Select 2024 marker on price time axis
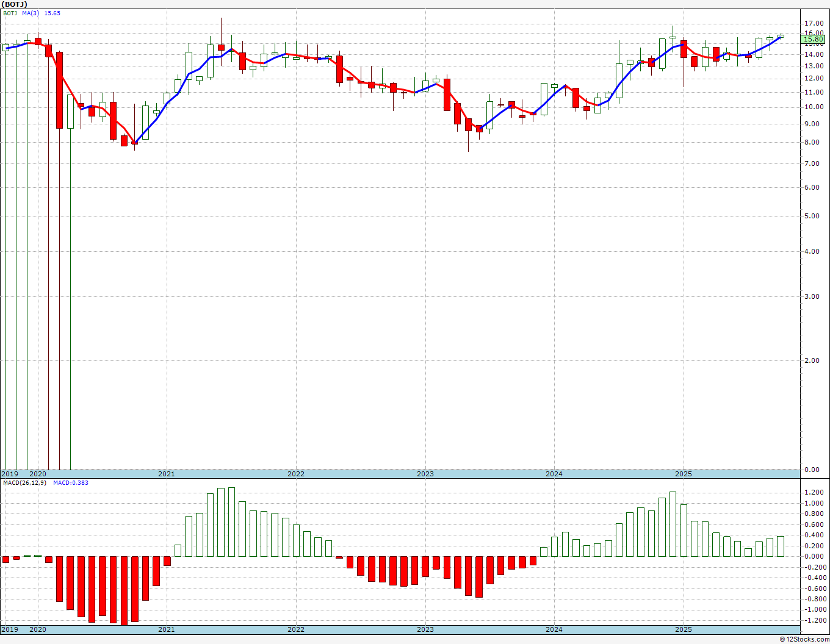The image size is (830, 644). (554, 474)
